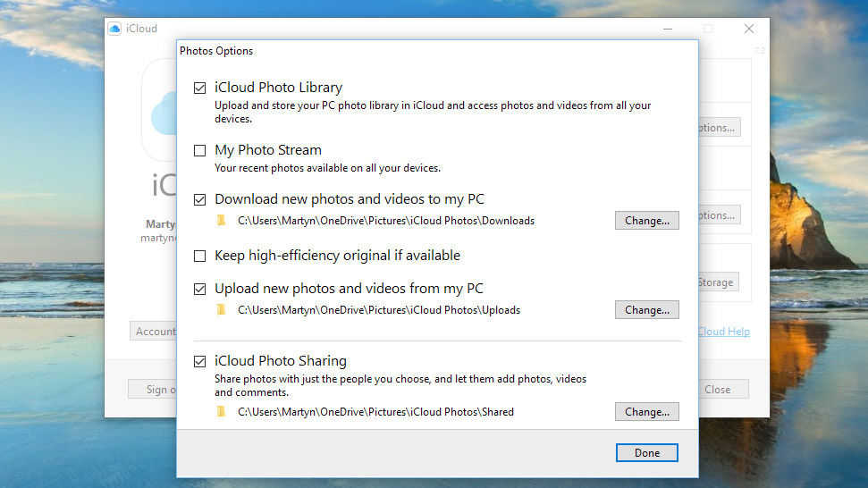Click the Shared path folder icon
868x488 pixels.
click(221, 411)
